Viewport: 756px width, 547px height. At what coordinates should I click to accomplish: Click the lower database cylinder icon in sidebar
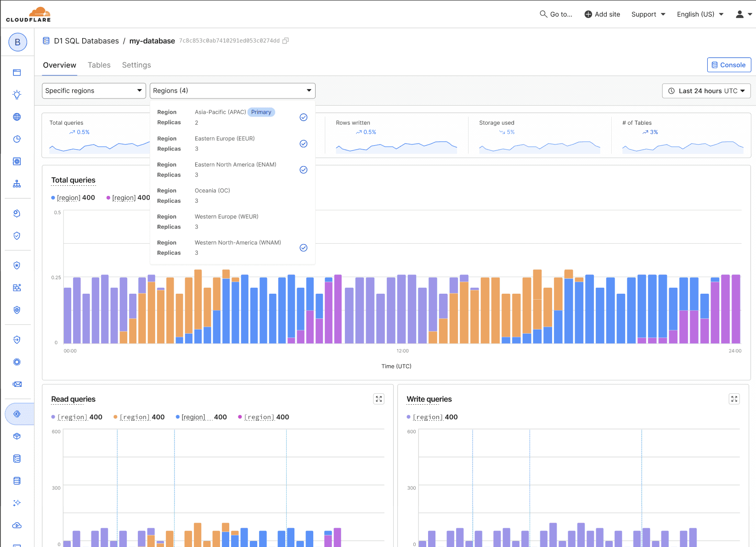17,480
